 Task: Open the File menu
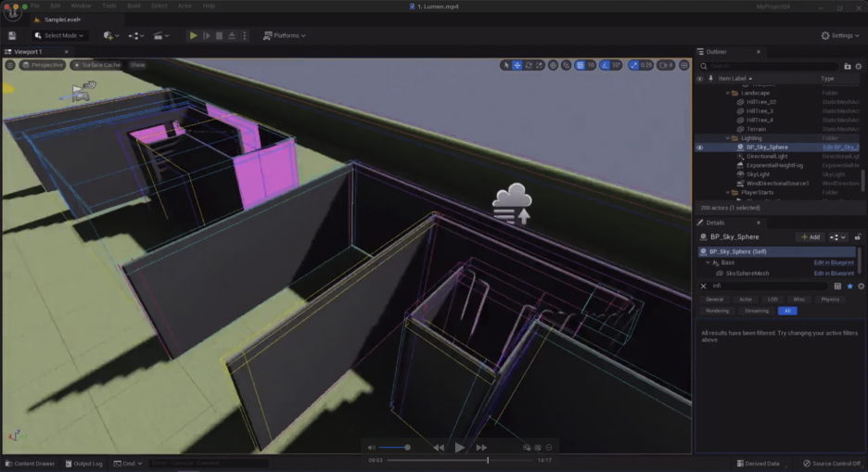35,6
